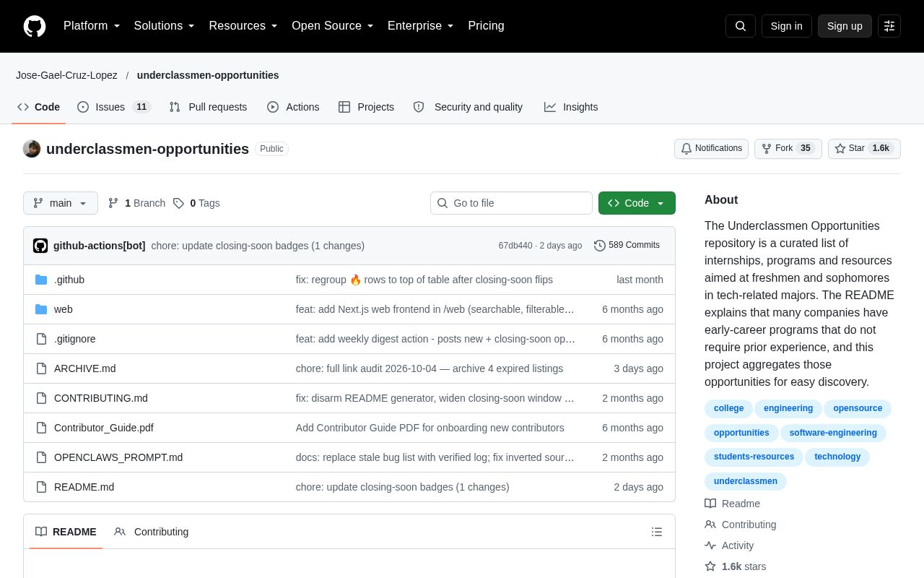Click the Go to file search field

(x=511, y=203)
